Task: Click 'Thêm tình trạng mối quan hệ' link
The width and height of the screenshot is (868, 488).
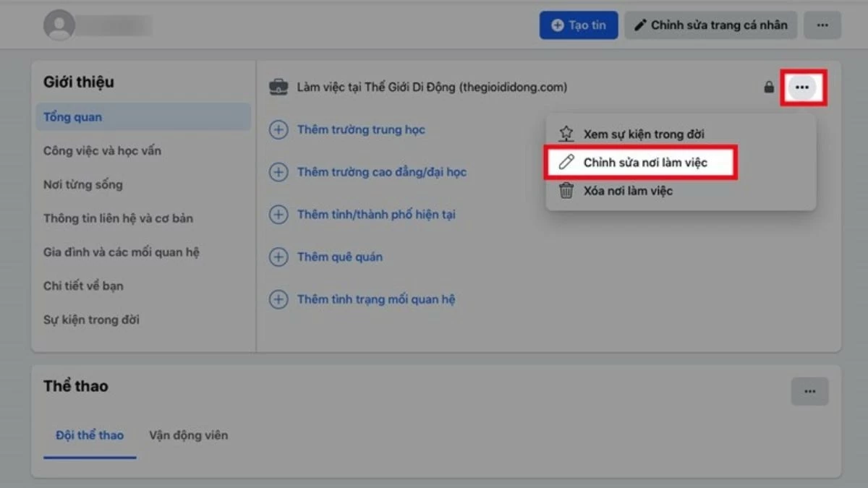Action: pyautogui.click(x=376, y=299)
